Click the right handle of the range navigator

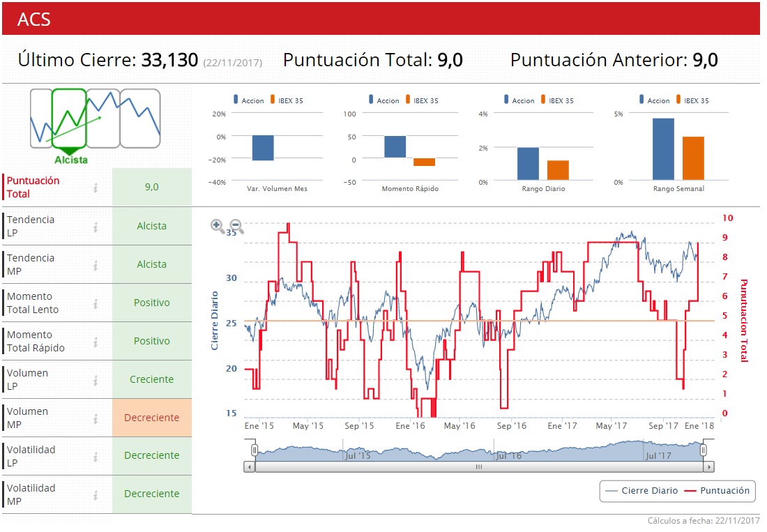704,450
